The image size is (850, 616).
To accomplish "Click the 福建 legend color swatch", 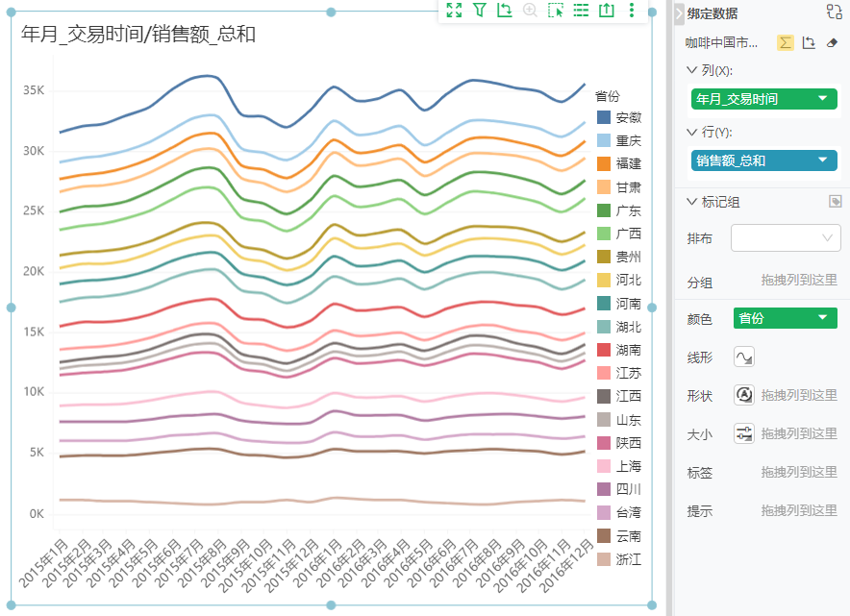I will tap(604, 163).
